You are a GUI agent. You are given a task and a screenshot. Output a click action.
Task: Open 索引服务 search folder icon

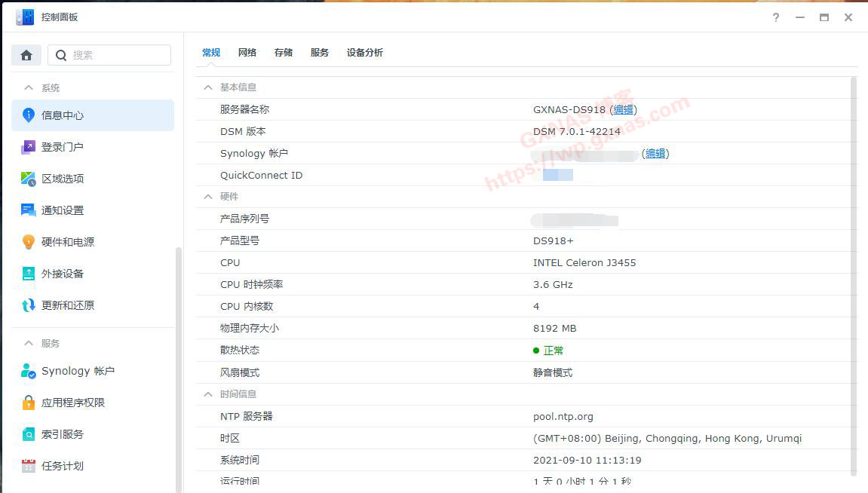(29, 434)
